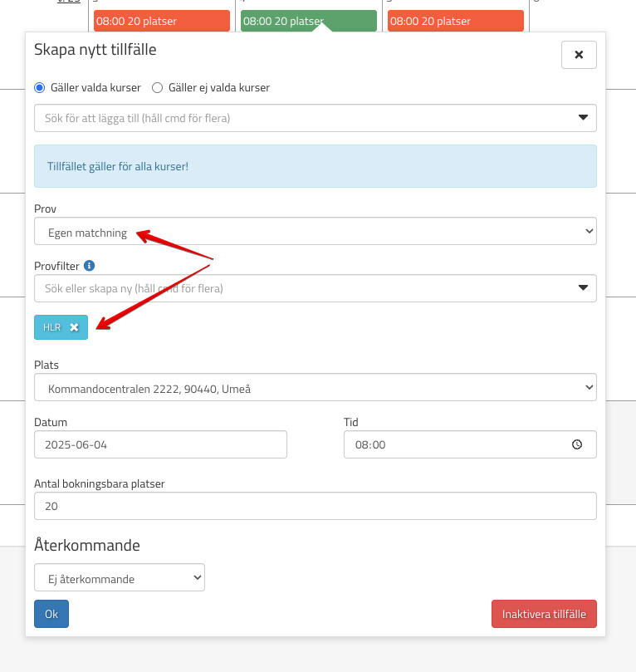The image size is (636, 672).
Task: Click Inaktivera tillfälle button
Action: pos(544,614)
